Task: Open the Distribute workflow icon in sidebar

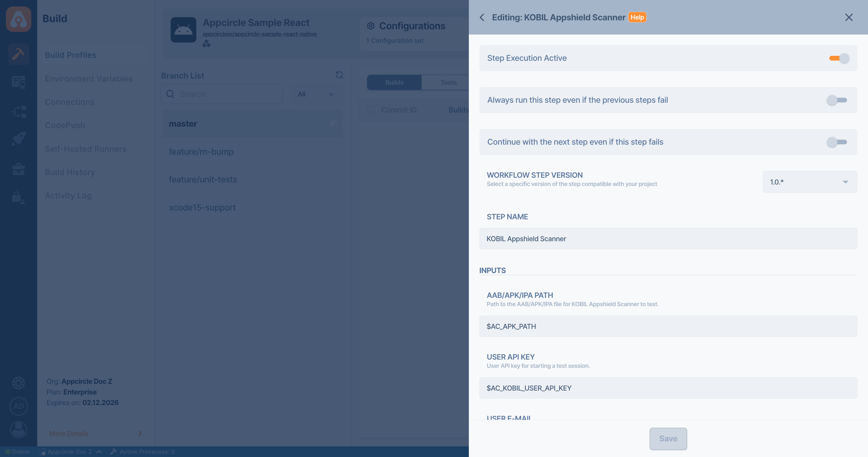Action: click(x=19, y=112)
